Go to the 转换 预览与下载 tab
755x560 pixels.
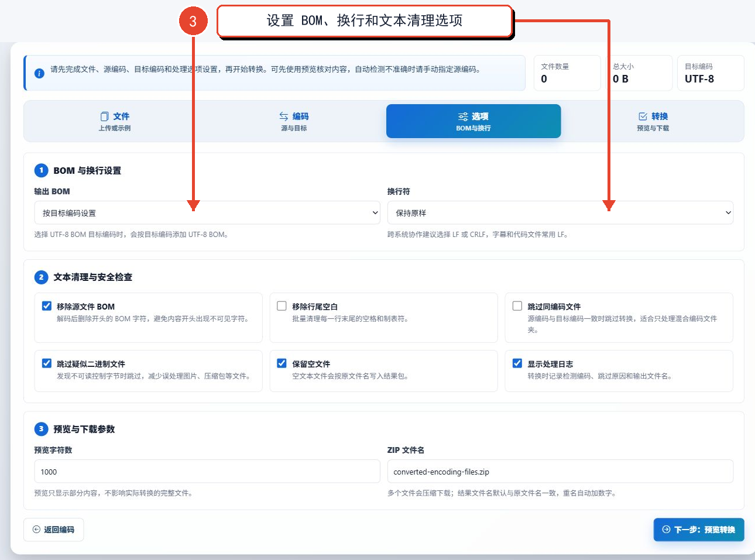653,121
